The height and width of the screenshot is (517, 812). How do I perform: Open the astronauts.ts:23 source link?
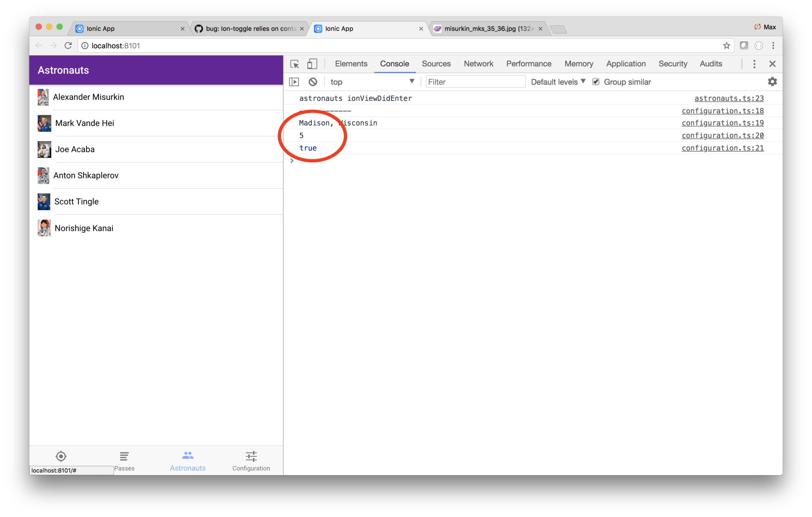729,98
